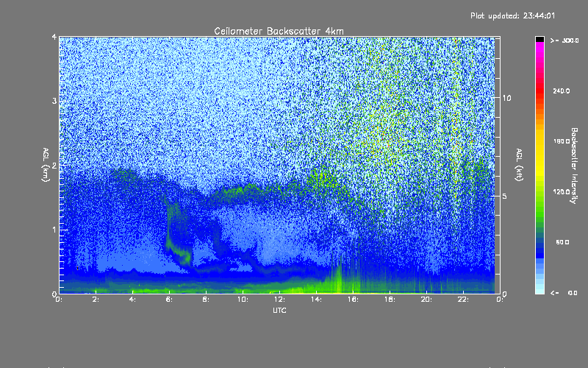This screenshot has height=368, width=588.
Task: Click the "18:" UTC hour tick label
Action: (x=390, y=300)
